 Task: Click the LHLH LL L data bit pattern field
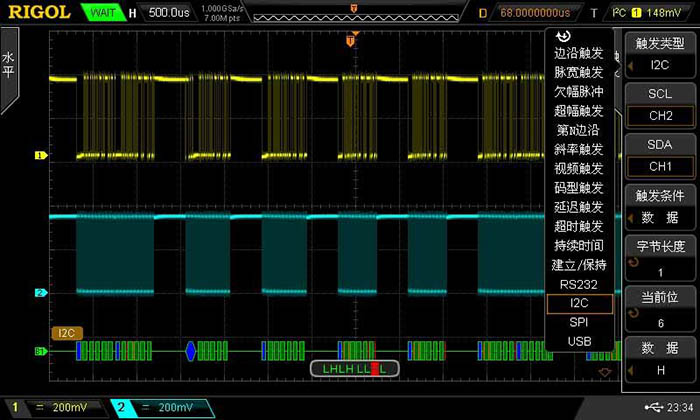(x=354, y=369)
